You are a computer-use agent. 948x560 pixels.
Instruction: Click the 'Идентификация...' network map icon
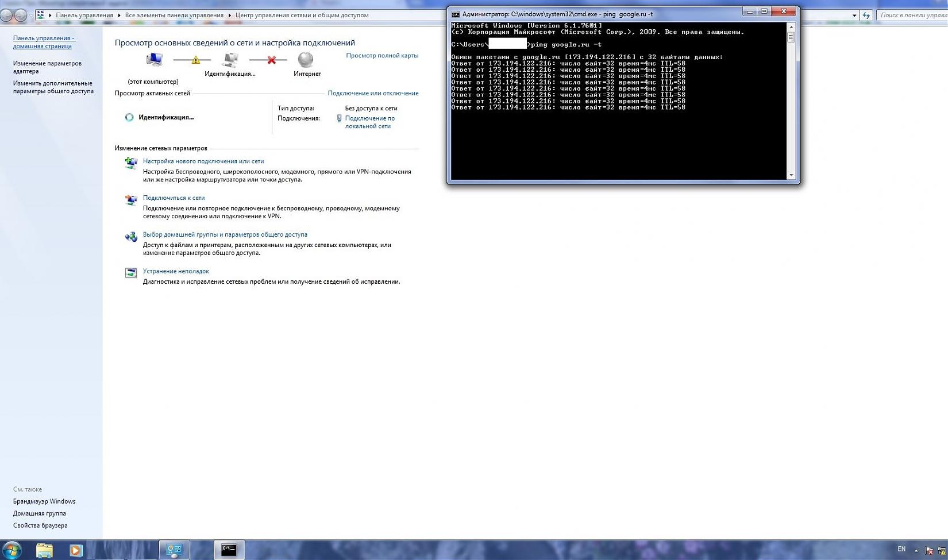coord(230,60)
